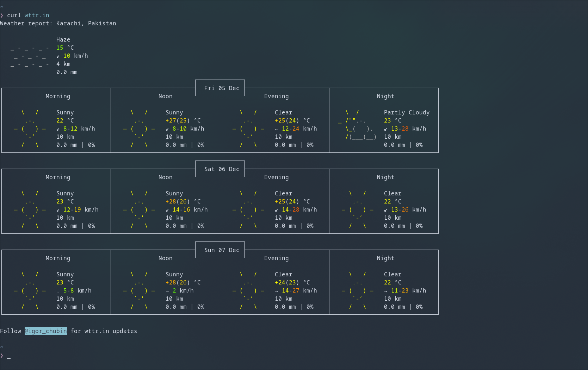Click the Night column header of Saturday

click(x=385, y=177)
